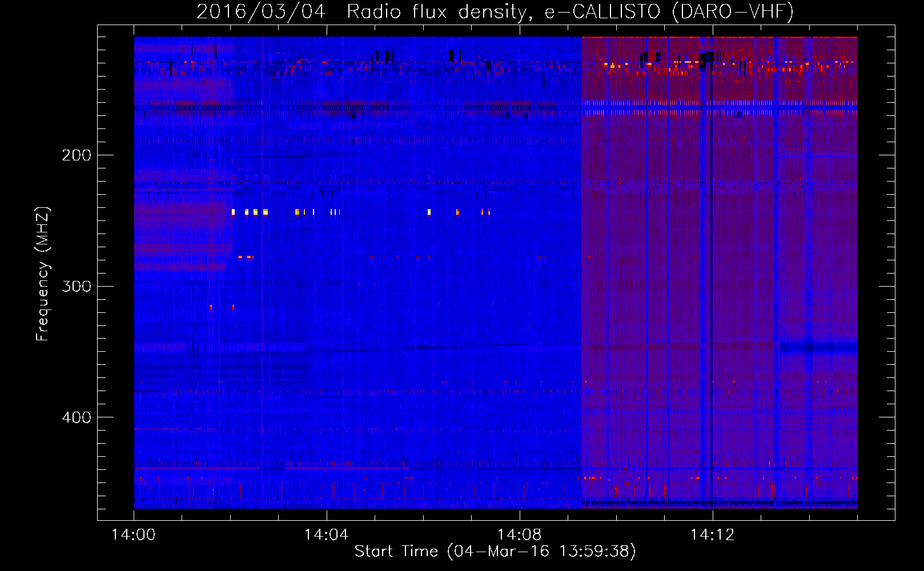Click the 300 frequency tick label

77,286
